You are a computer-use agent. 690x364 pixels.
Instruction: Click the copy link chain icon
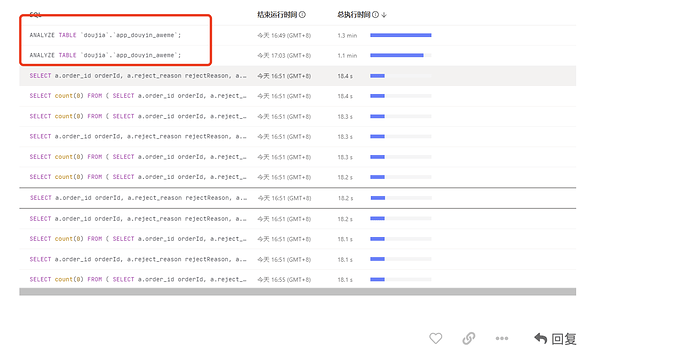coord(469,338)
